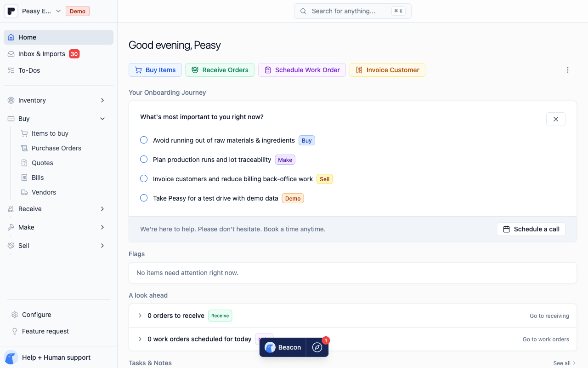
Task: Click the Sell handshake icon
Action: (x=11, y=246)
